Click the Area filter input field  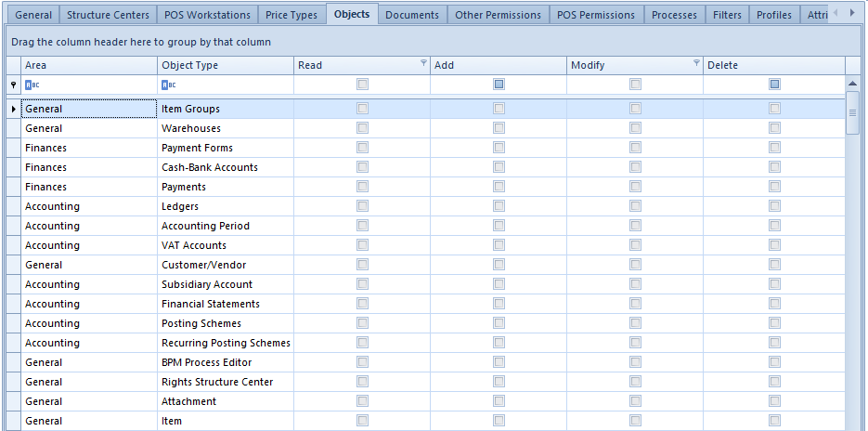coord(89,85)
